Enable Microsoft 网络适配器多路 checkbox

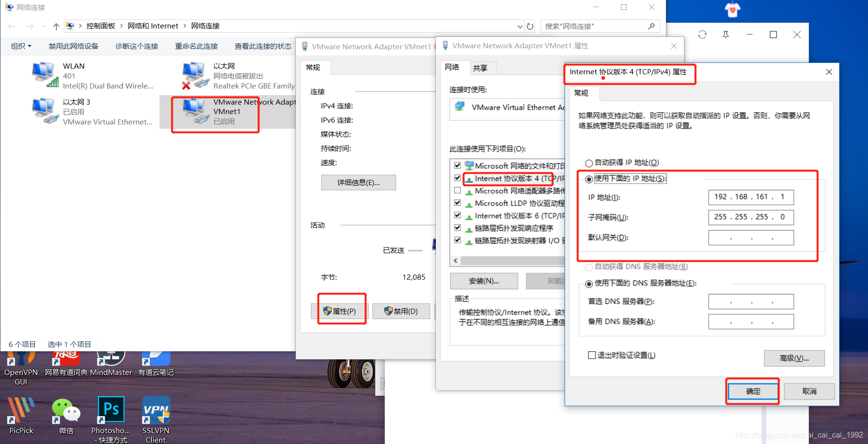click(457, 190)
